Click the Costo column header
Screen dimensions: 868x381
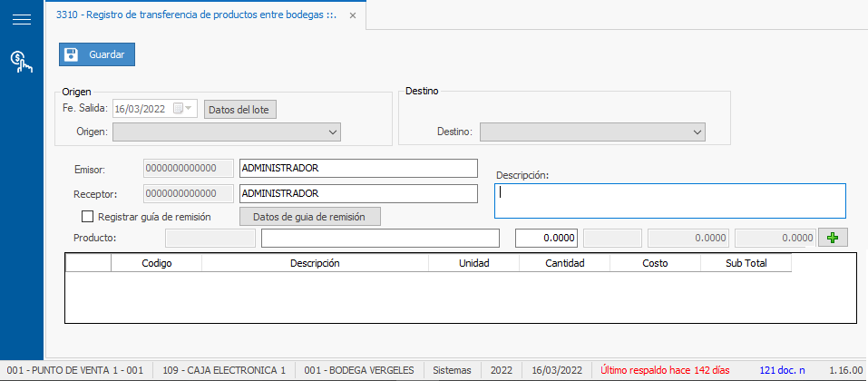point(656,263)
